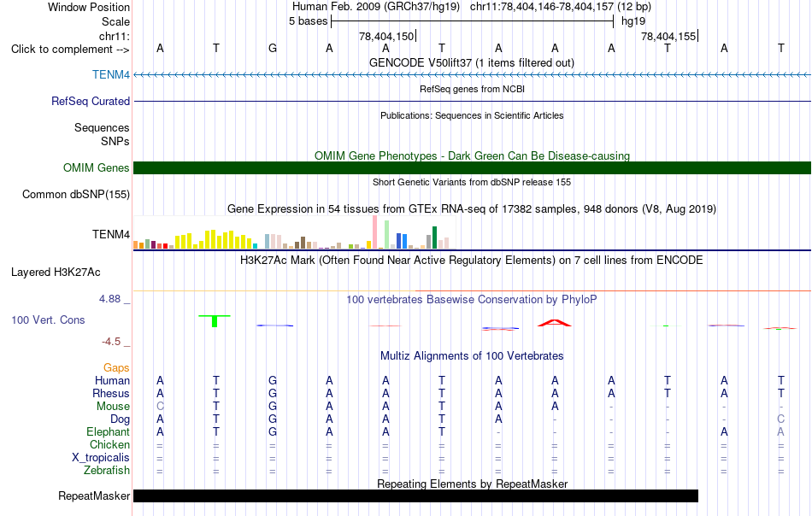The image size is (812, 516).
Task: Click the light green GTEx expression bar
Action: (386, 235)
